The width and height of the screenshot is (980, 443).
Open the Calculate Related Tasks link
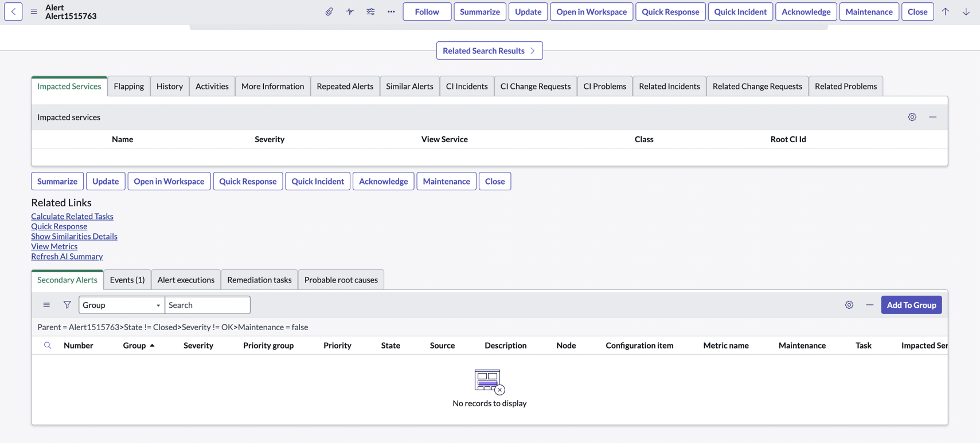coord(72,216)
